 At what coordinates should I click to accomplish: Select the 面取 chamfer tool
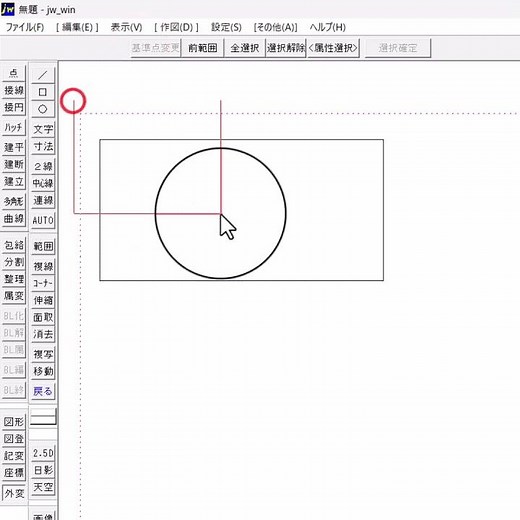[x=43, y=317]
